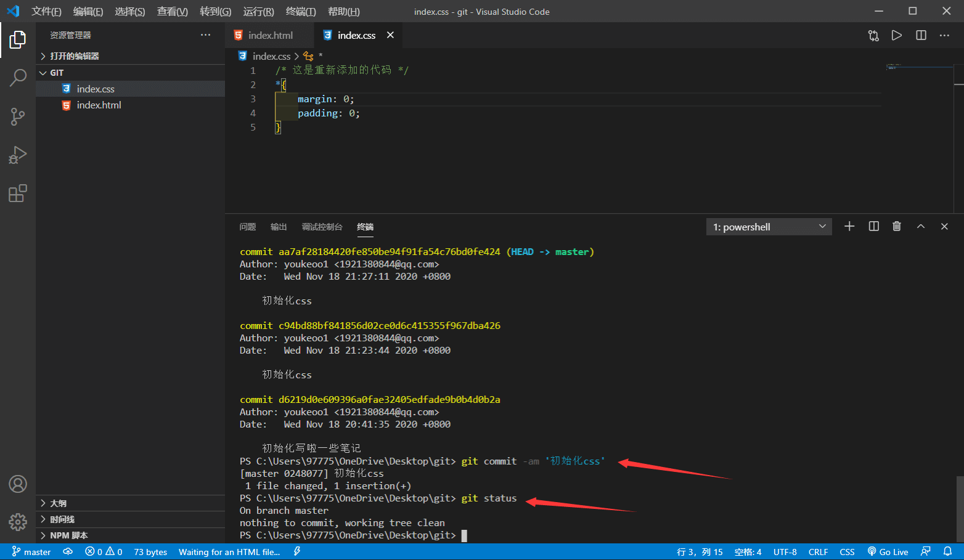This screenshot has height=560, width=964.
Task: Click the terminal prompt input line
Action: point(353,535)
